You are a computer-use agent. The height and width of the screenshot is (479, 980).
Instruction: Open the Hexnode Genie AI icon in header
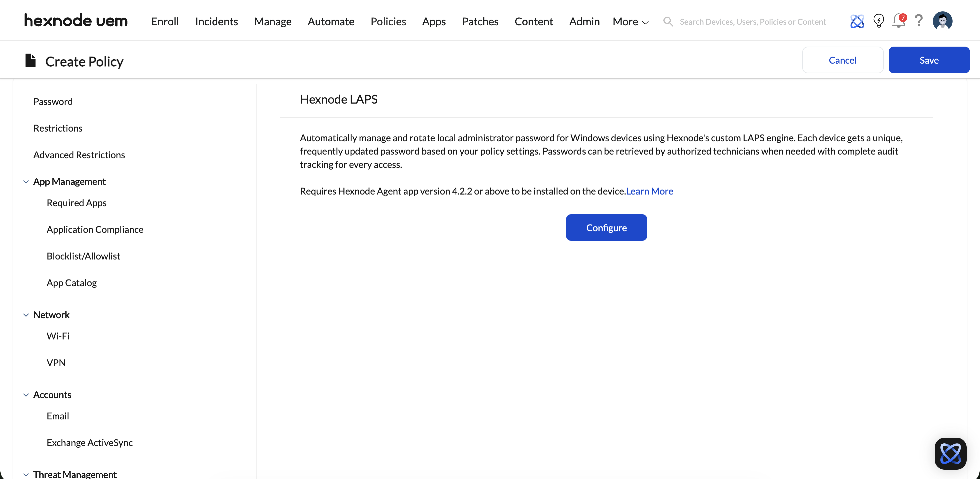coord(857,21)
